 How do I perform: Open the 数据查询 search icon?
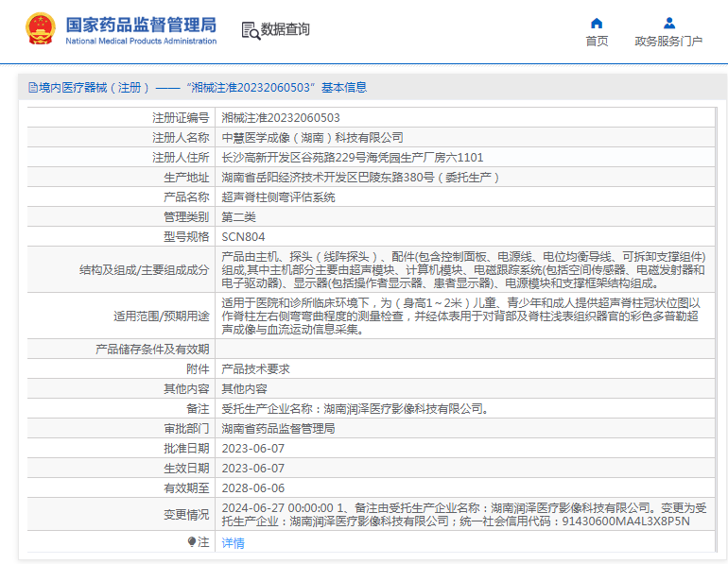pos(251,30)
